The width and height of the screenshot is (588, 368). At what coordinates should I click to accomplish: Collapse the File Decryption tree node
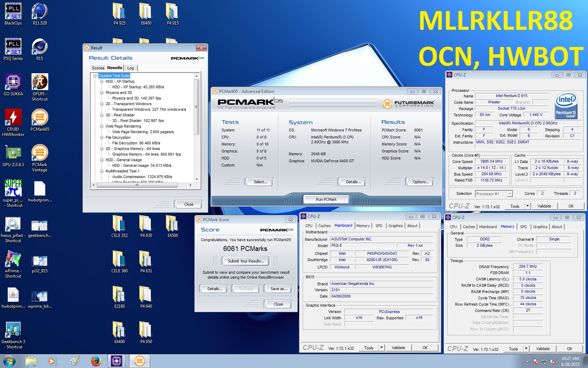tap(102, 137)
